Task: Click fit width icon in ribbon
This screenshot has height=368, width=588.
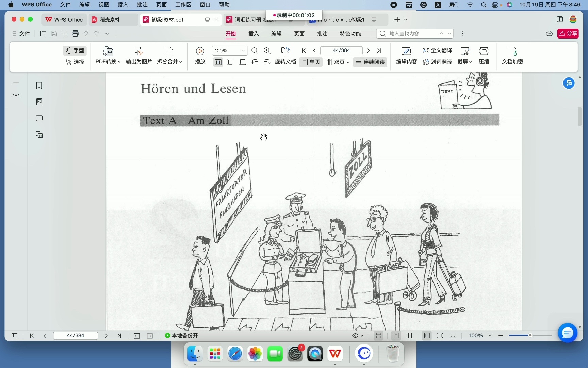Action: click(x=243, y=62)
